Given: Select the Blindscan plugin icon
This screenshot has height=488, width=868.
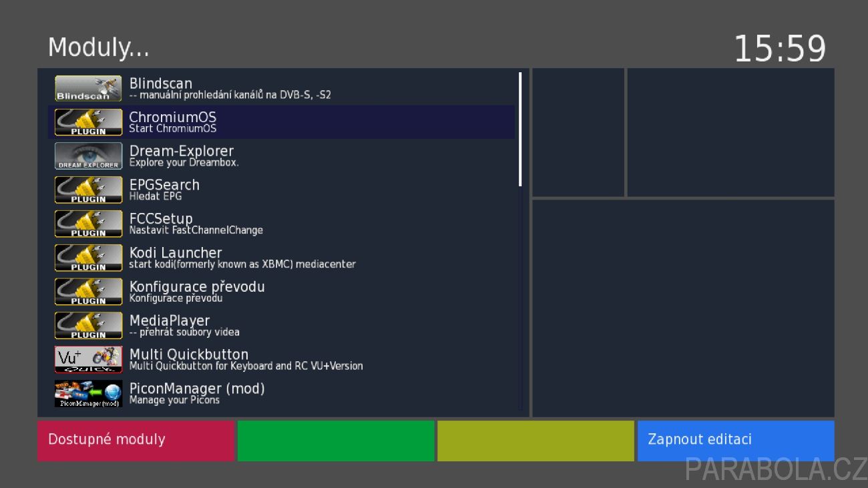Looking at the screenshot, I should pos(88,88).
